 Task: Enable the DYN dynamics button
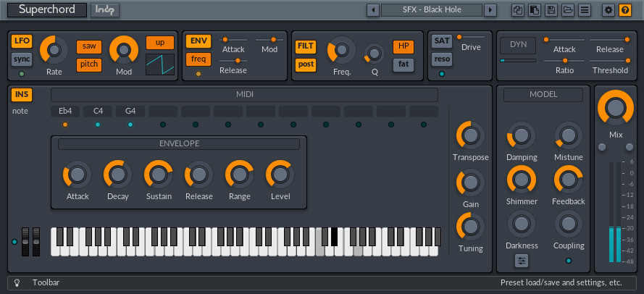coord(518,45)
